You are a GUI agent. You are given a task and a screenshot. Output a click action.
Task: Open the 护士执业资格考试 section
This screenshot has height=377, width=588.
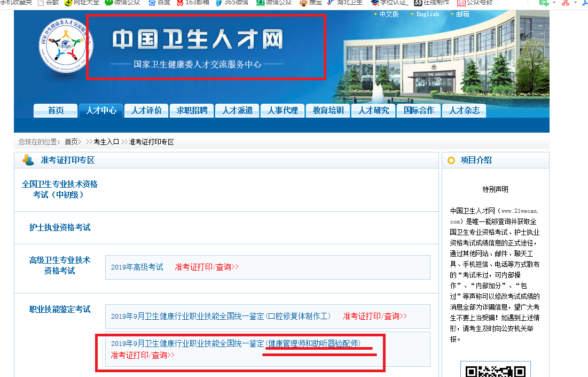tap(60, 228)
